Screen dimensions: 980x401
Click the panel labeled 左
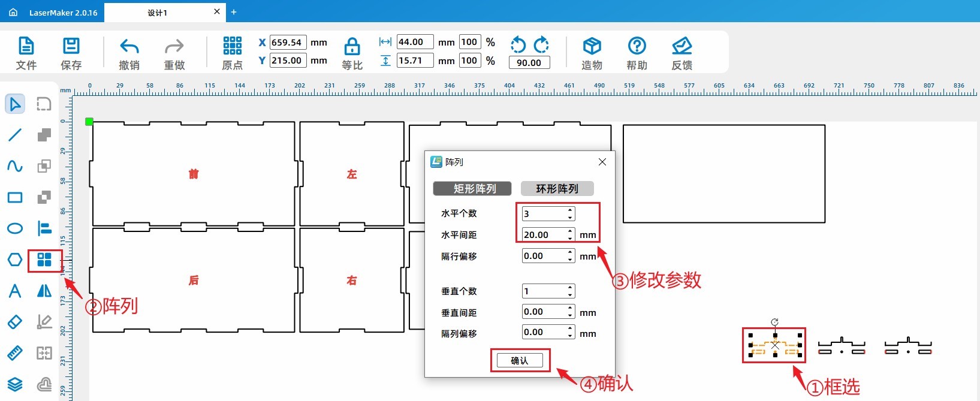[352, 174]
